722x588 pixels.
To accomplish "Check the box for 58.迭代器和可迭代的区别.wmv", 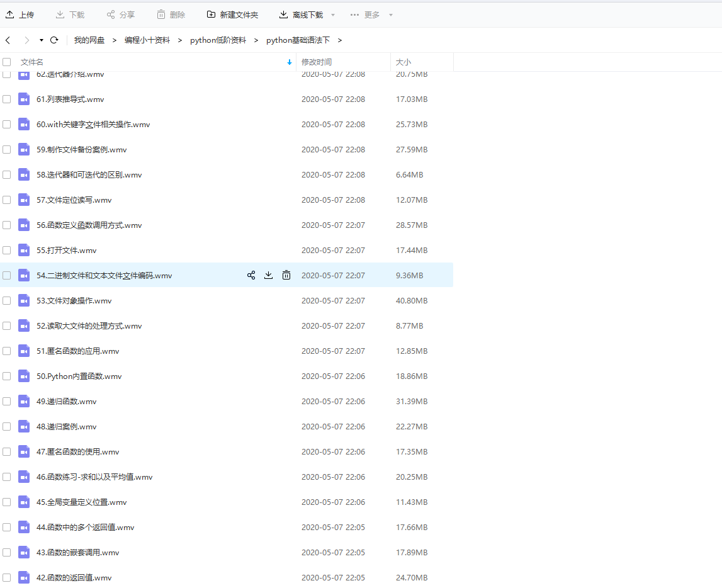I will tap(6, 174).
